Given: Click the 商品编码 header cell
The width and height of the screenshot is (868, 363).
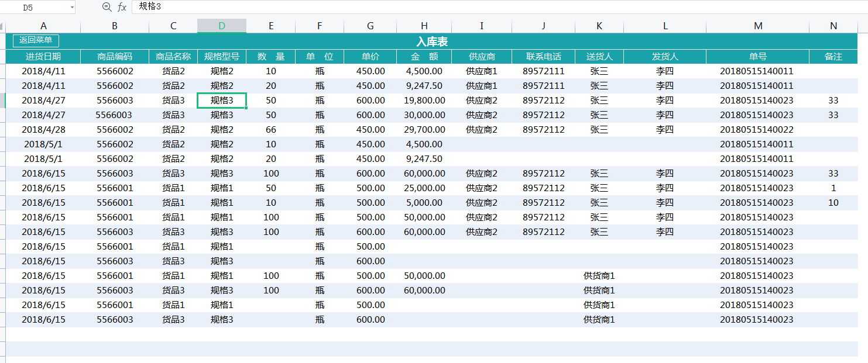Looking at the screenshot, I should [x=115, y=57].
